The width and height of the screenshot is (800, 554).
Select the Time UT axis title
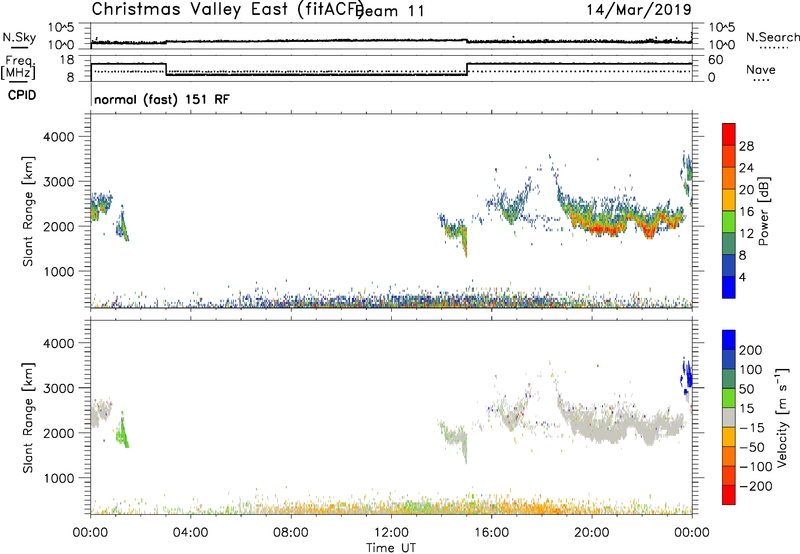coord(391,548)
